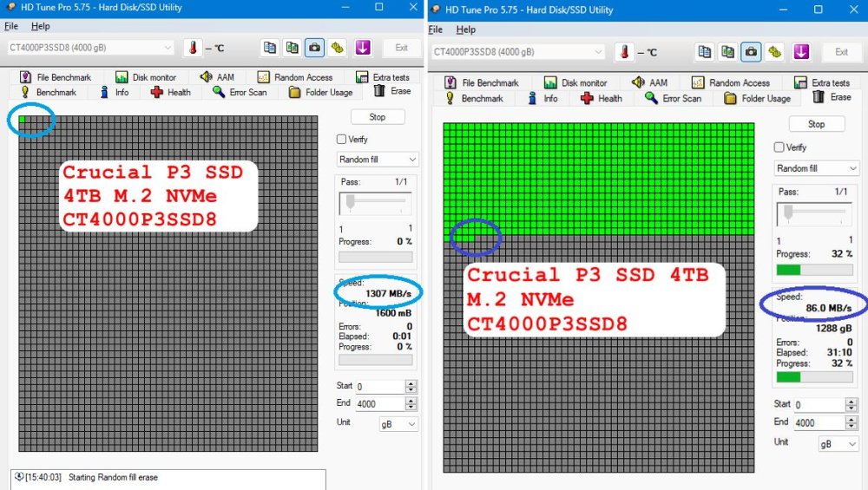Image resolution: width=868 pixels, height=490 pixels.
Task: Open Random fill dropdown in right window
Action: pos(816,168)
